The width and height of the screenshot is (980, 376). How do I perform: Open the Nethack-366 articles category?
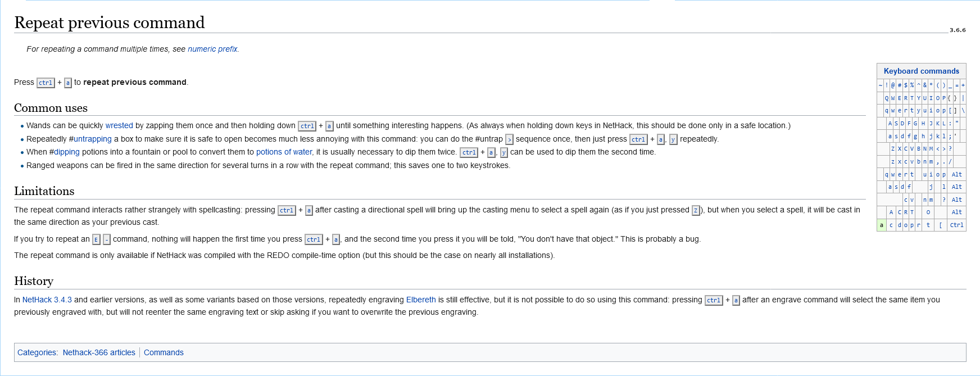99,352
